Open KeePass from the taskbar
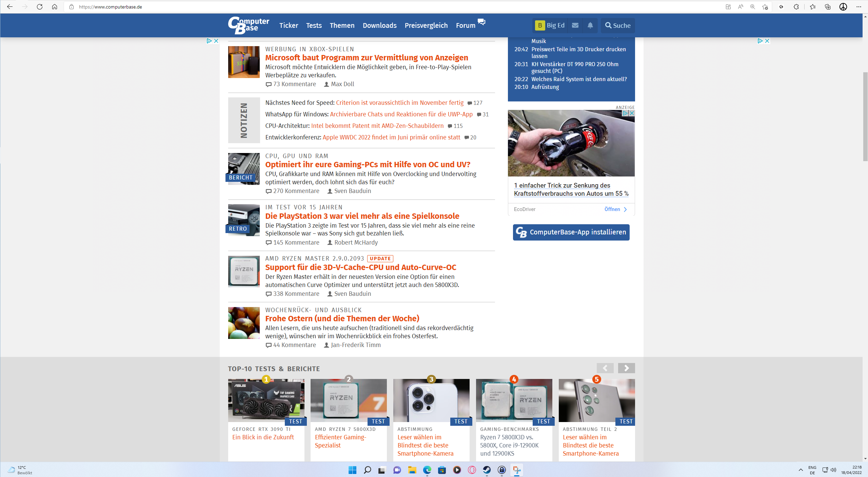This screenshot has height=477, width=868. click(x=501, y=470)
